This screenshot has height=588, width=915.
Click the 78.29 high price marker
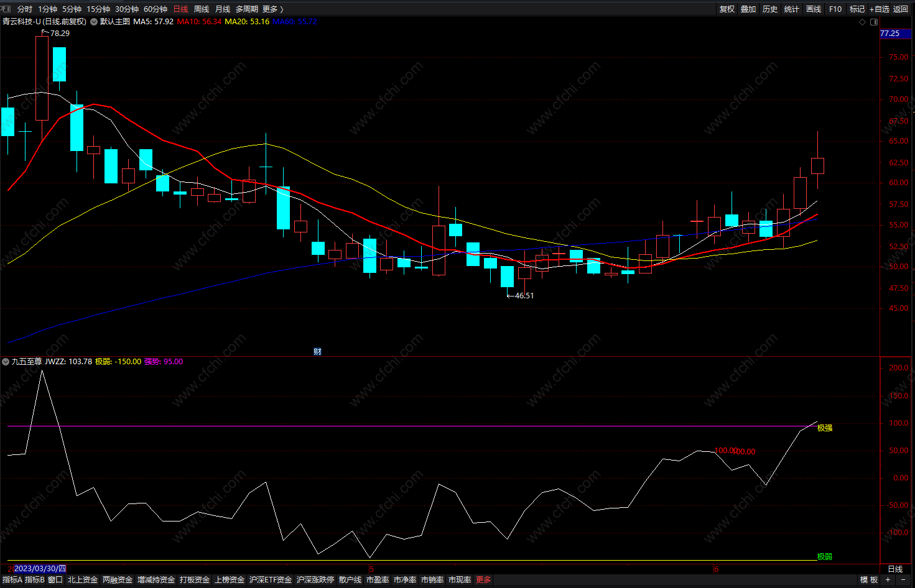pos(60,34)
